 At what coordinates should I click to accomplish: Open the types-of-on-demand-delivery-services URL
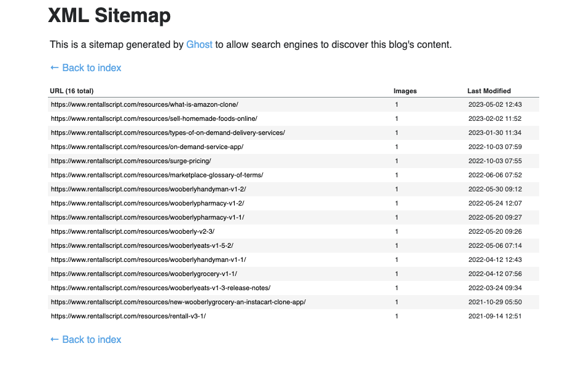pos(168,133)
